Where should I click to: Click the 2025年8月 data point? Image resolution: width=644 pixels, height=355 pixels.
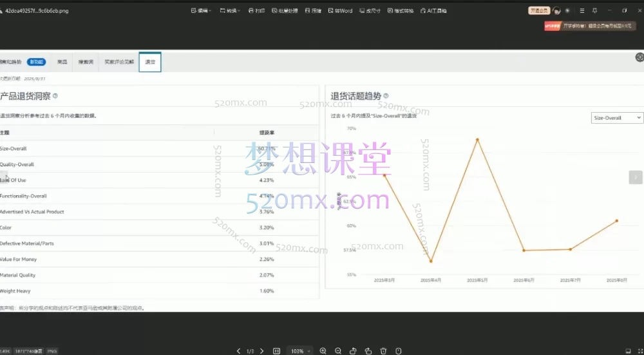point(617,221)
